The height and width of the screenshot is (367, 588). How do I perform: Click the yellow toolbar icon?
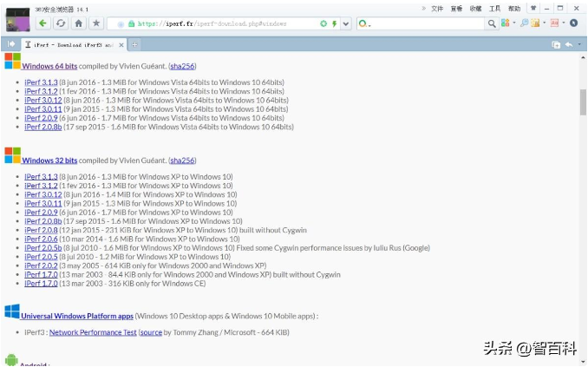(x=535, y=23)
